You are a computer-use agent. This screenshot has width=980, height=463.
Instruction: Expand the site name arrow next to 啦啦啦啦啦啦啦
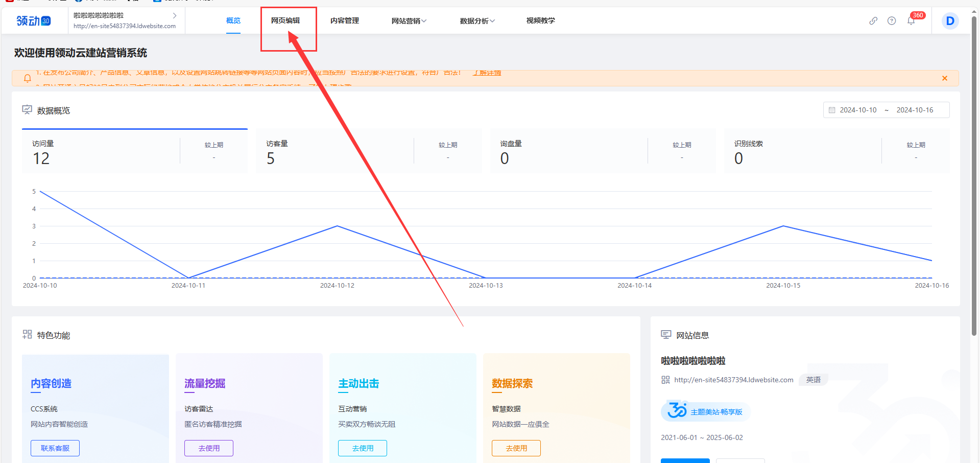[175, 16]
